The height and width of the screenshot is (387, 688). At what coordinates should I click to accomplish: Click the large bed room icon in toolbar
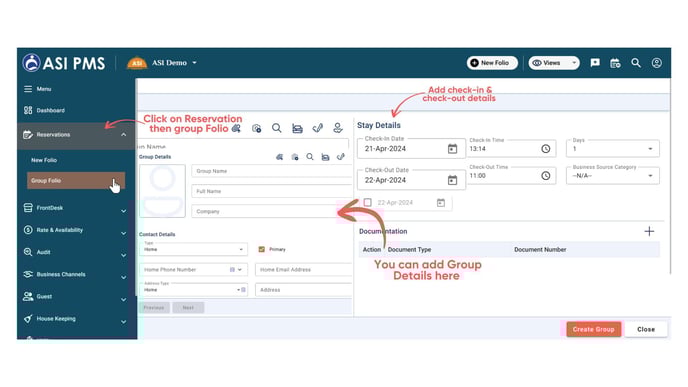(x=297, y=128)
